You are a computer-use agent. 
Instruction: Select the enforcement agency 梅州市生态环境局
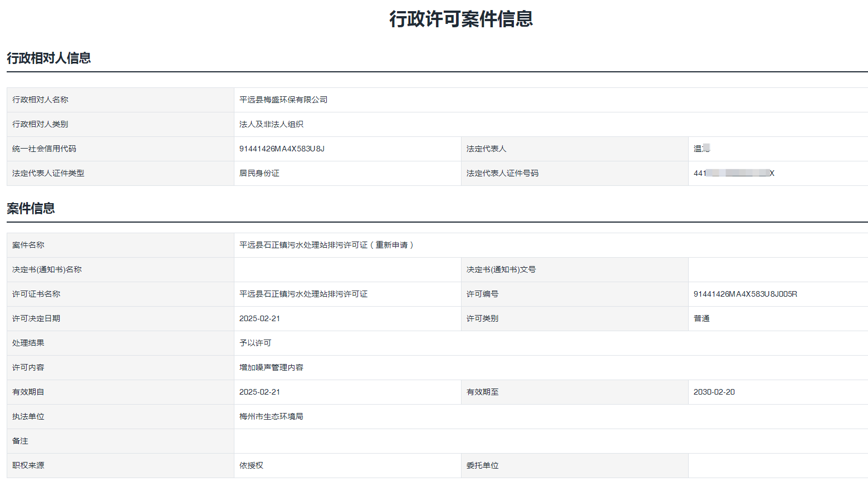click(x=271, y=416)
